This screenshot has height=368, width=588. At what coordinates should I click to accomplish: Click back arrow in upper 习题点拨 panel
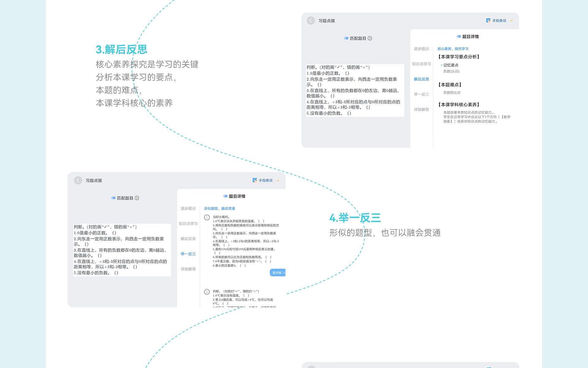(x=311, y=21)
